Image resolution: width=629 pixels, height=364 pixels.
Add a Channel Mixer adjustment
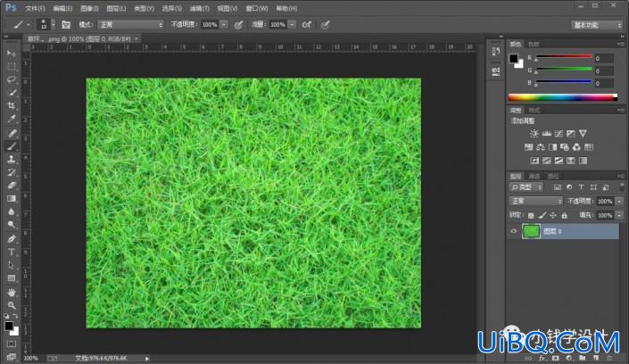pyautogui.click(x=576, y=147)
